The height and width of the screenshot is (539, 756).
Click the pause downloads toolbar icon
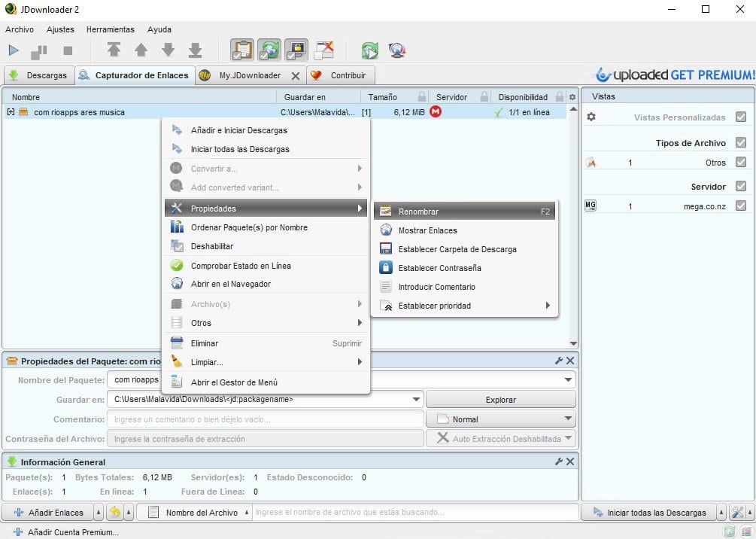[39, 50]
